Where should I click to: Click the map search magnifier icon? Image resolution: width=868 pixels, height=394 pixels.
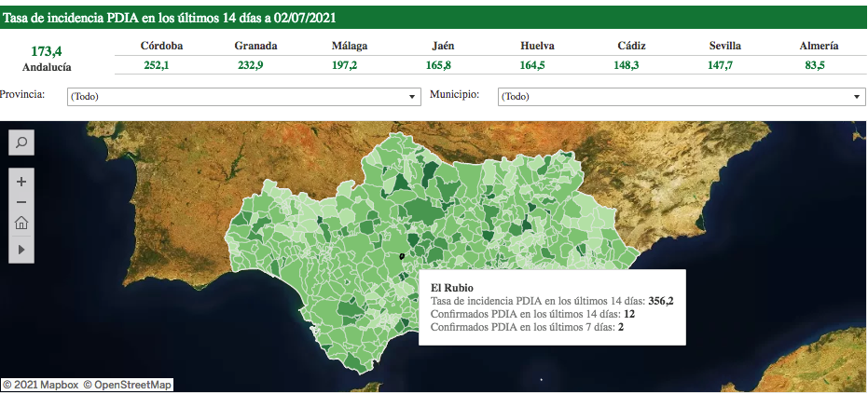[21, 143]
